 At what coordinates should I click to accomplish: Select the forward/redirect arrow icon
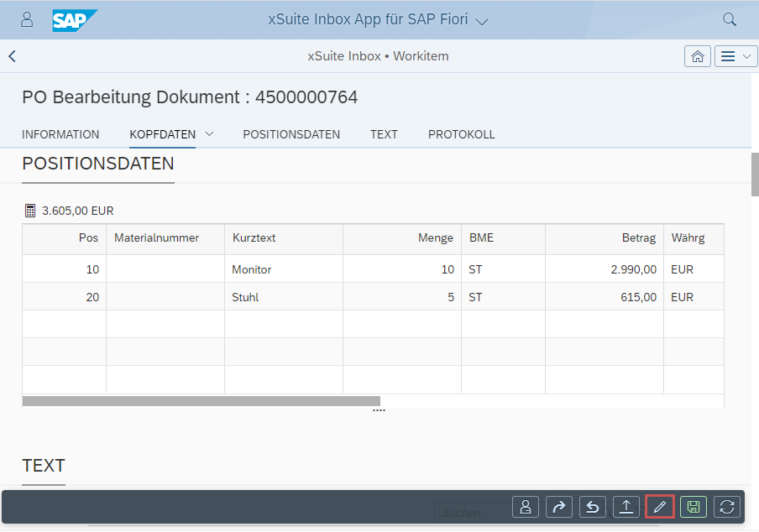[x=558, y=507]
